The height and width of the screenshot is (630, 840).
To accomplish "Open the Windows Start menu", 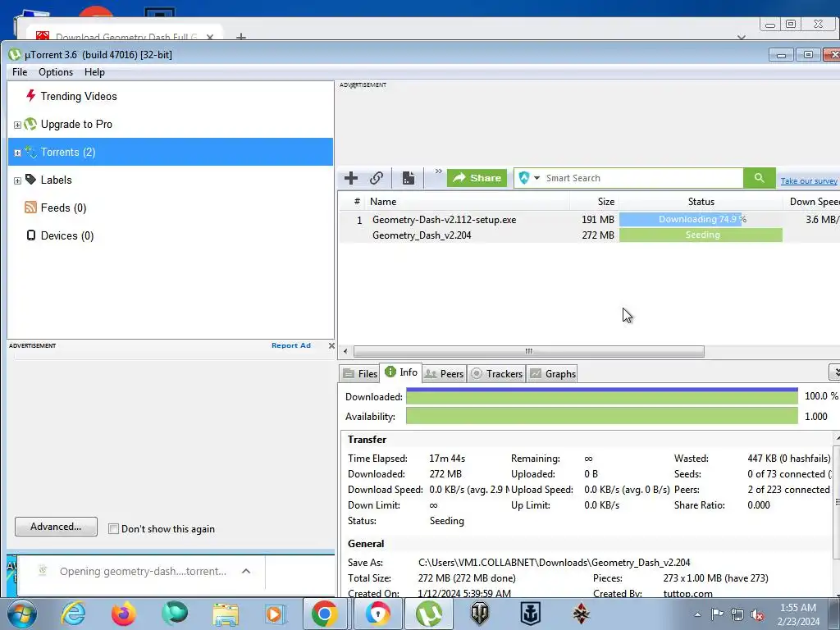I will 21,614.
